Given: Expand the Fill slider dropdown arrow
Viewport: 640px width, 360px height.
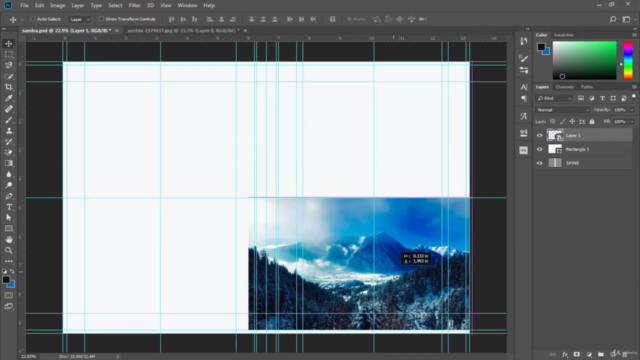Looking at the screenshot, I should click(x=632, y=122).
